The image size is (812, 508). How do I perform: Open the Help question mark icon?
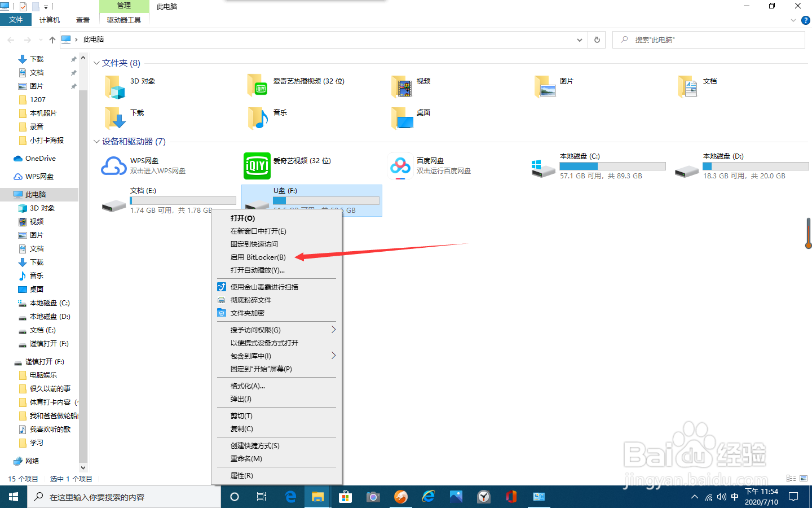(806, 20)
